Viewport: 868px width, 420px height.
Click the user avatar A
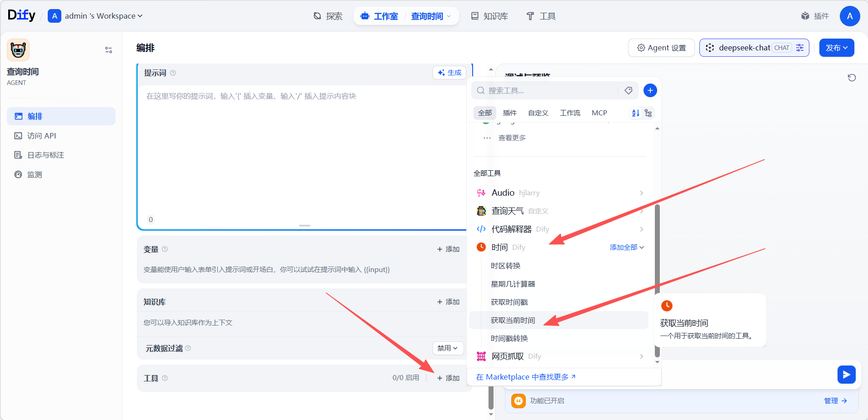click(x=850, y=16)
